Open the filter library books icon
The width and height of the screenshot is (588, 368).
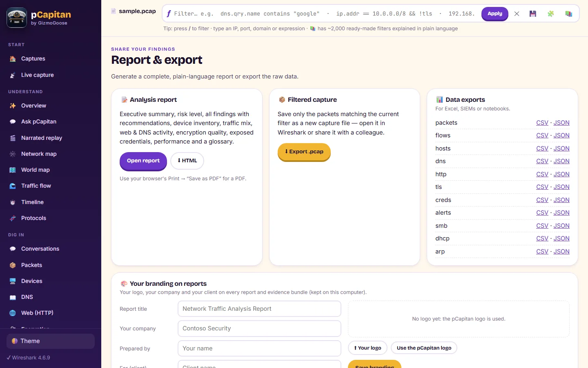568,14
